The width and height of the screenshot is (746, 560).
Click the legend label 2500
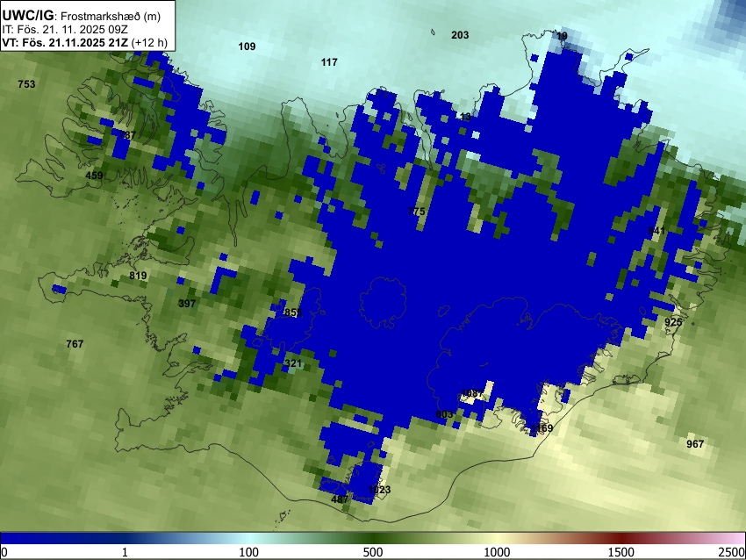point(732,553)
